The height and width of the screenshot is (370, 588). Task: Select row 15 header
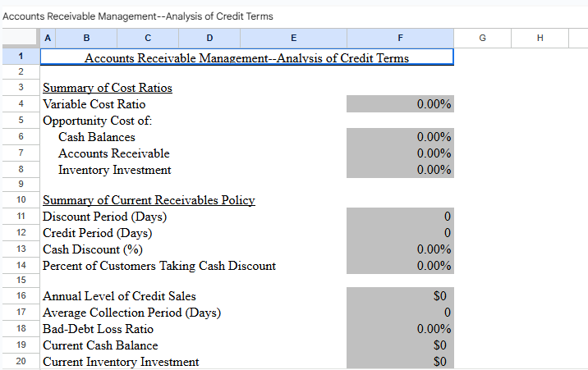click(x=20, y=281)
